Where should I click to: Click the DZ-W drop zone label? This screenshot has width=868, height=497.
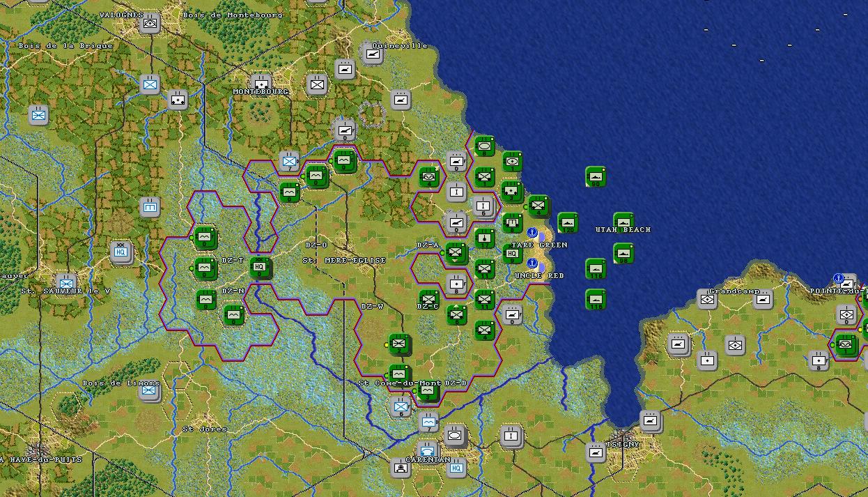pyautogui.click(x=372, y=306)
